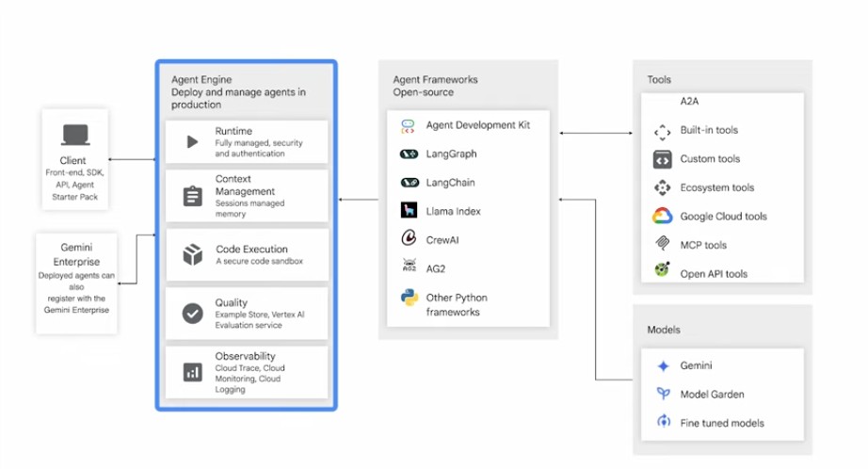This screenshot has height=469, width=868.
Task: Select the Observability bar chart icon
Action: tap(192, 372)
